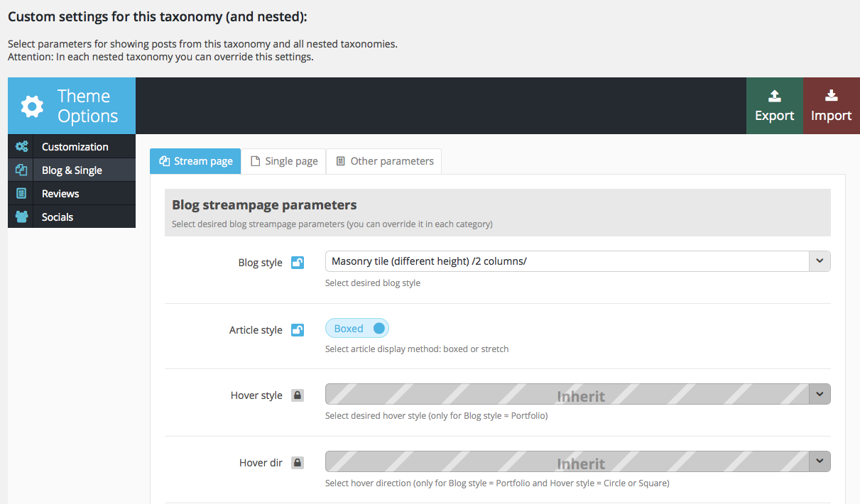Image resolution: width=860 pixels, height=504 pixels.
Task: Open the Socials sidebar section
Action: point(58,217)
